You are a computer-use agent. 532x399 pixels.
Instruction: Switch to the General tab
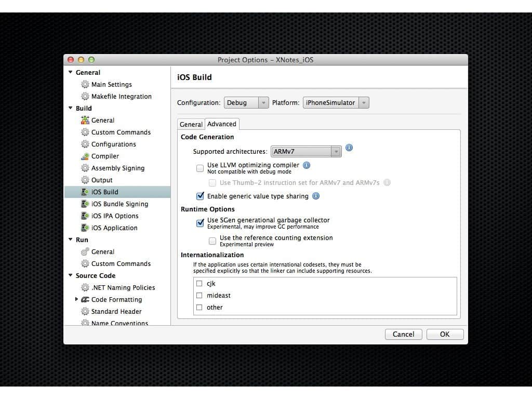click(191, 124)
